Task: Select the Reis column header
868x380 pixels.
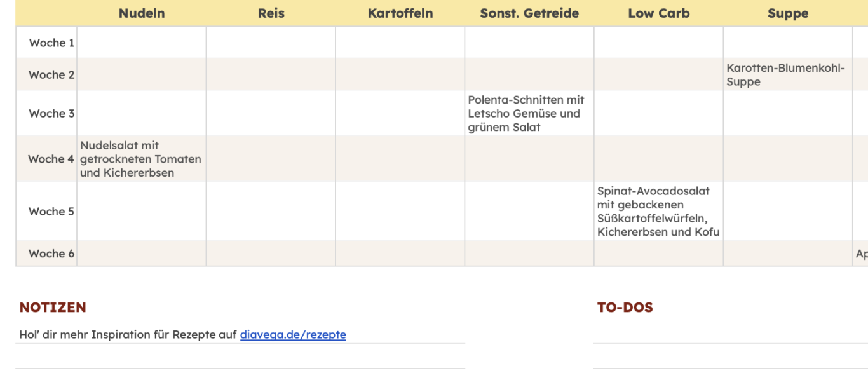Action: (271, 13)
